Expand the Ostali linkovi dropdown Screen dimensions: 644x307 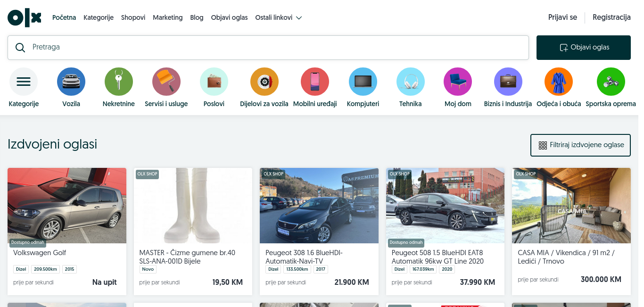click(x=279, y=17)
